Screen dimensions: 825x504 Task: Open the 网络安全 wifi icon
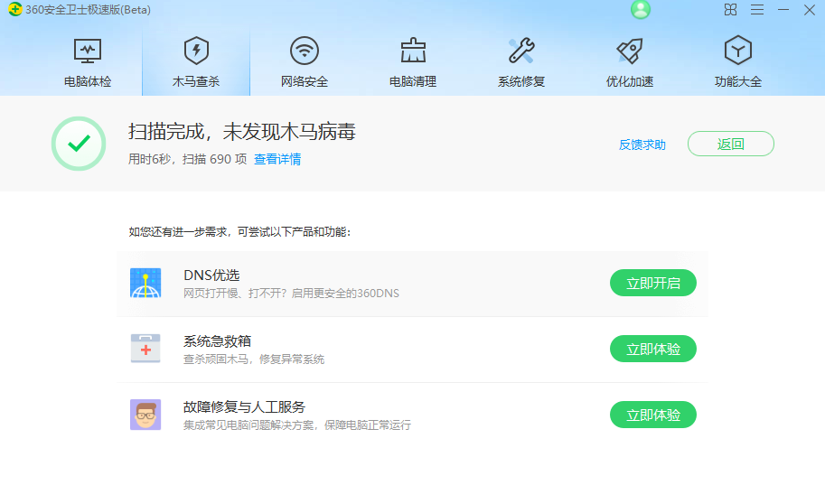pyautogui.click(x=305, y=51)
